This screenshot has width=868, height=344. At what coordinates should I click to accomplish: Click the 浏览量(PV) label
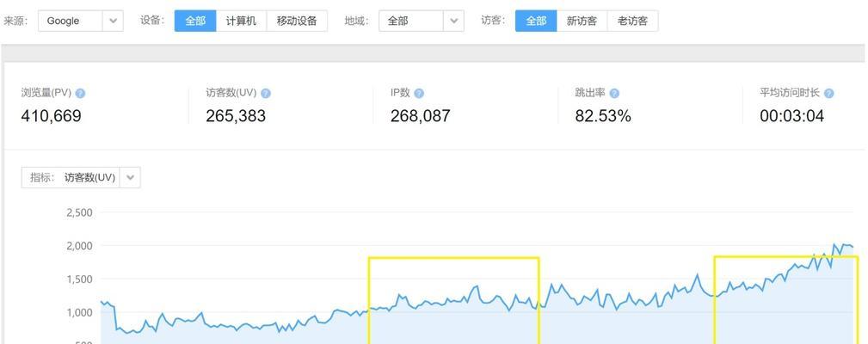pos(46,93)
